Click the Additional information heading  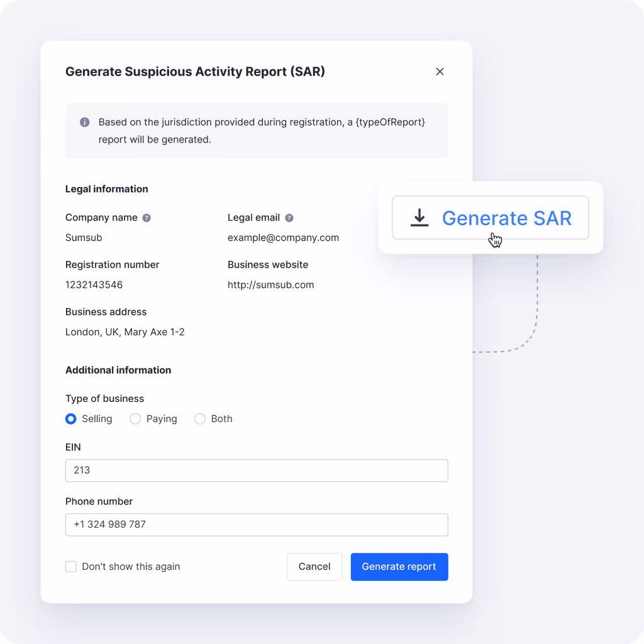pyautogui.click(x=118, y=370)
